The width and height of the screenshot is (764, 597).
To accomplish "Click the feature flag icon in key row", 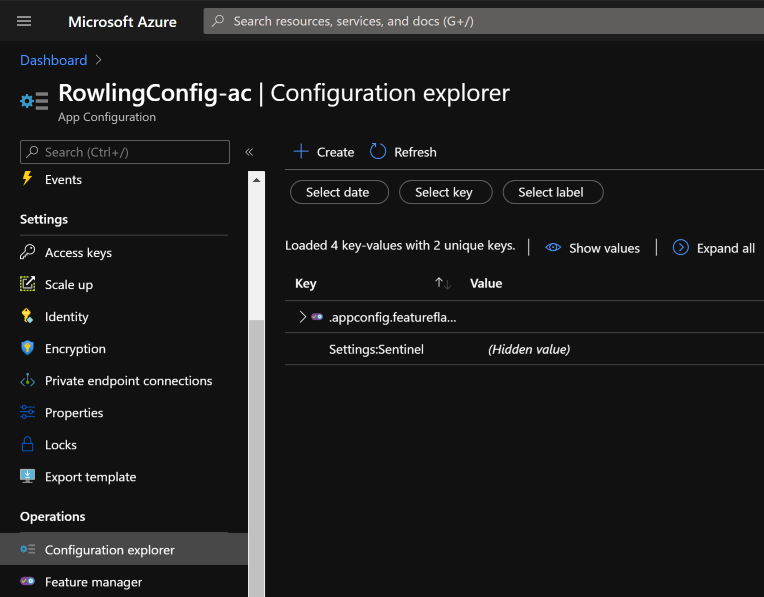I will click(317, 317).
